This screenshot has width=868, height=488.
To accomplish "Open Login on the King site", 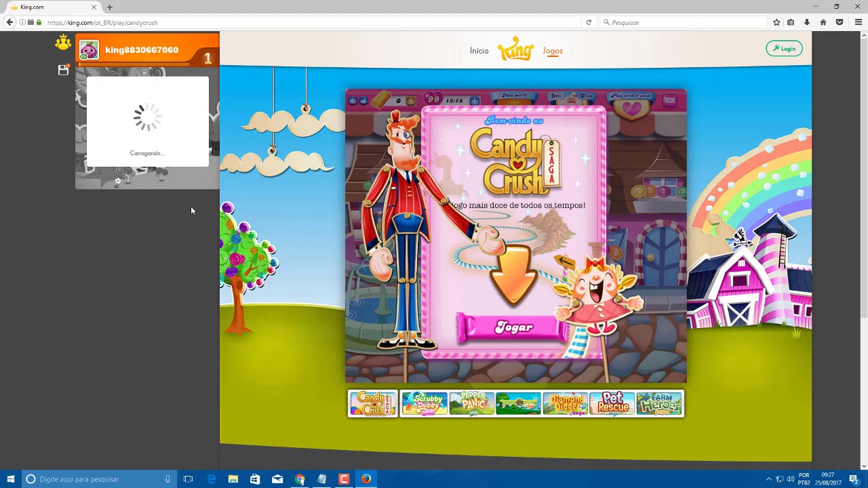I will click(784, 49).
